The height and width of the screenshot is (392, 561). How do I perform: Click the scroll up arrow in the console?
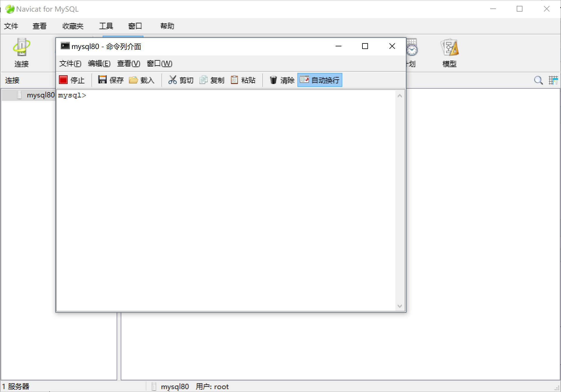coord(400,96)
